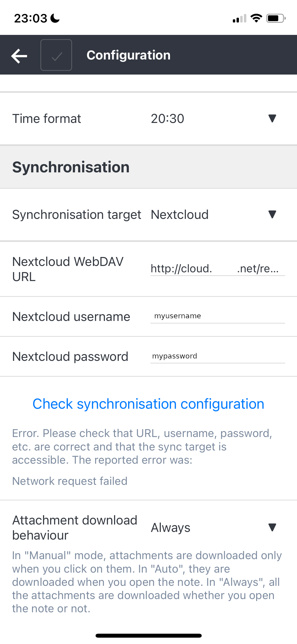This screenshot has height=644, width=297.
Task: Tap "Check synchronisation configuration"
Action: (x=148, y=404)
